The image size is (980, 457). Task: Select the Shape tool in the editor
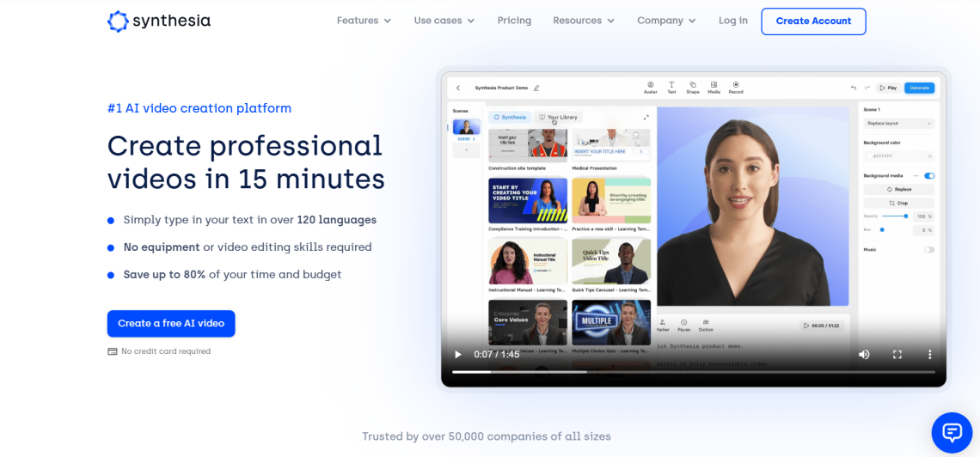[x=693, y=88]
